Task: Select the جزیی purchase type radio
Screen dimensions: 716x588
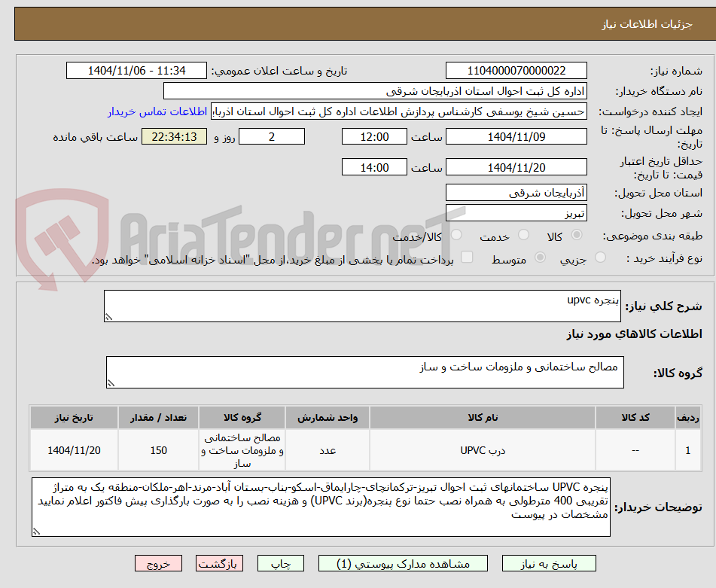Action: pos(601,257)
